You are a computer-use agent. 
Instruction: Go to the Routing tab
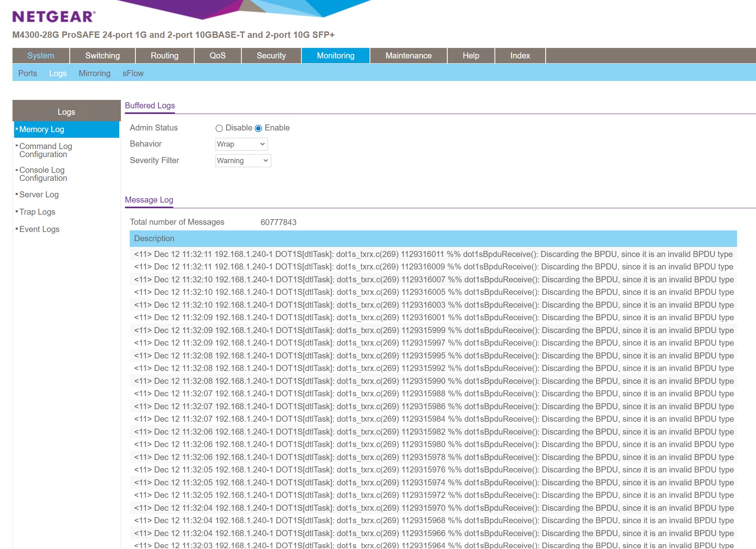pos(164,56)
